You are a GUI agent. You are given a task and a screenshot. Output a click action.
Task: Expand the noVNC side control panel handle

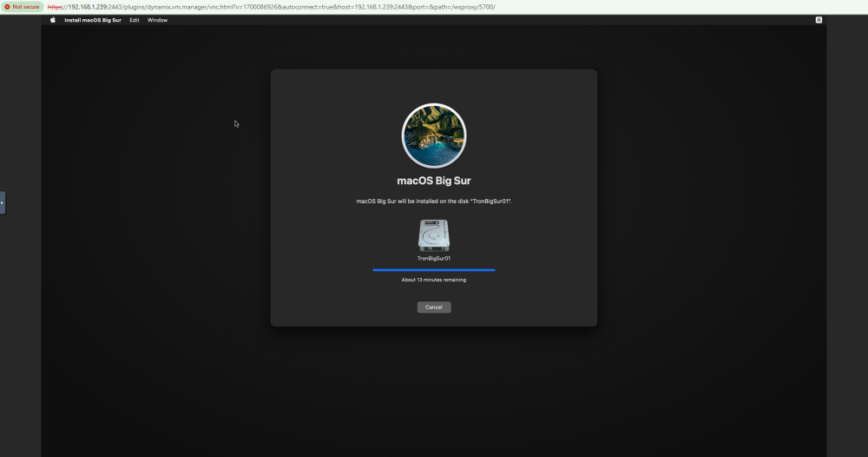[x=3, y=202]
